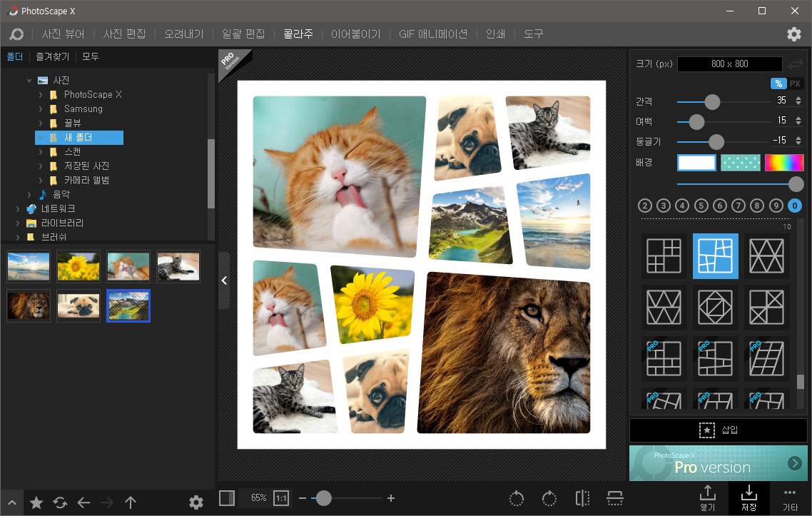
Task: Click the bottom-left collapse chevron
Action: (12, 502)
